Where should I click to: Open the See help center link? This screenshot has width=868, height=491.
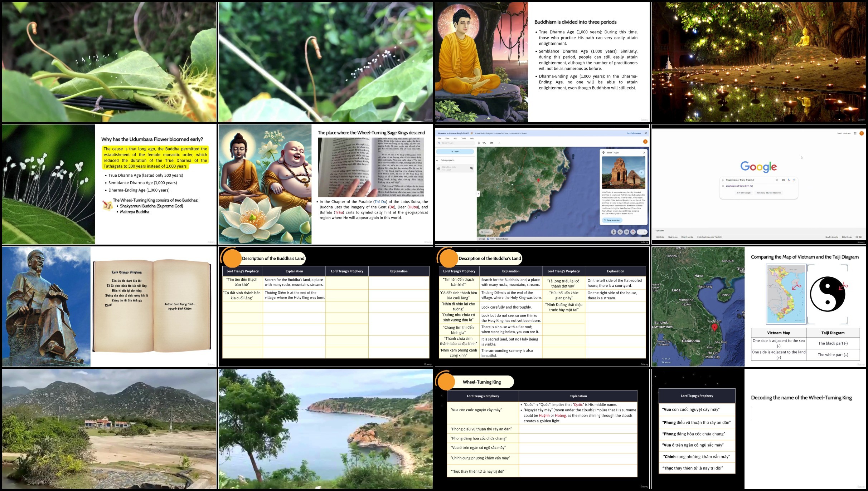tap(634, 133)
